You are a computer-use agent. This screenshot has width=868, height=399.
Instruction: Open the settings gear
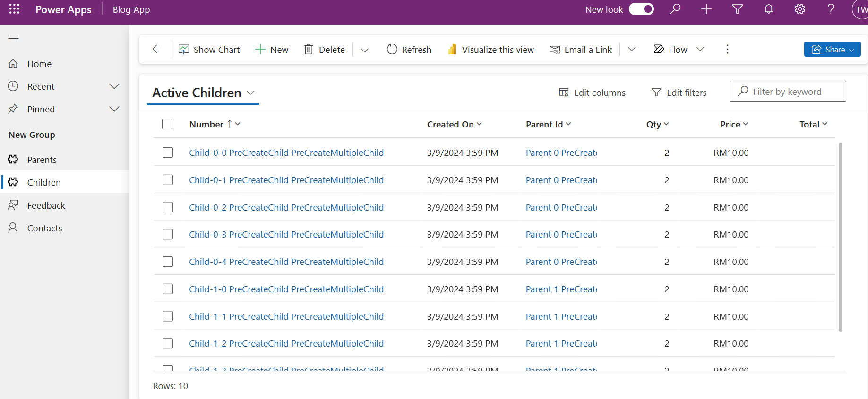(x=800, y=9)
